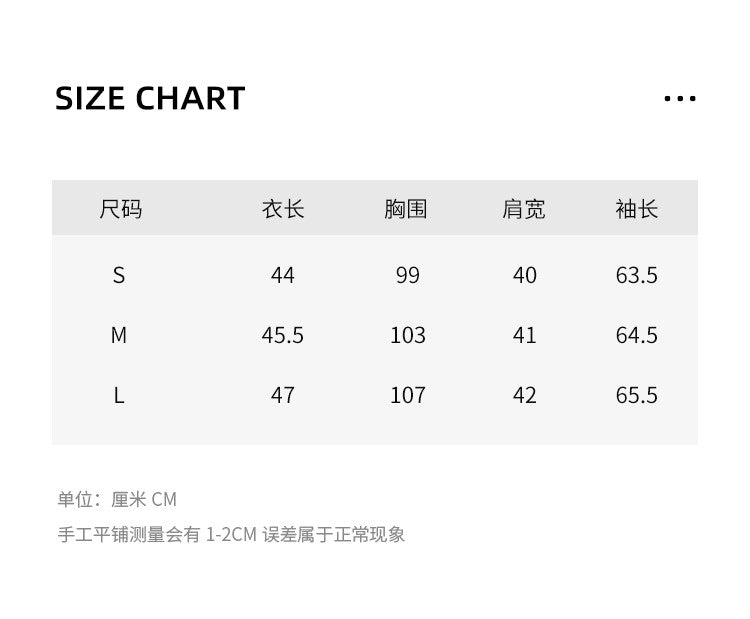Click the three-dot more options icon
This screenshot has width=750, height=619.
tap(679, 99)
